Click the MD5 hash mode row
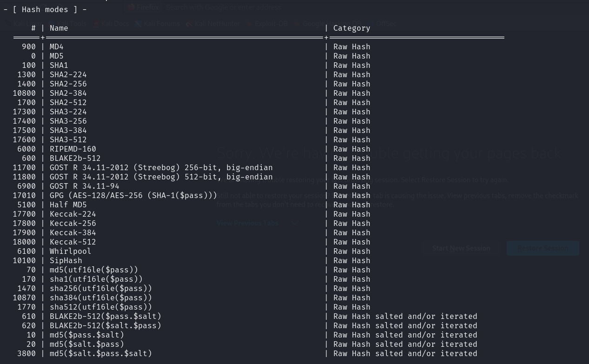This screenshot has height=364, width=589. [57, 56]
